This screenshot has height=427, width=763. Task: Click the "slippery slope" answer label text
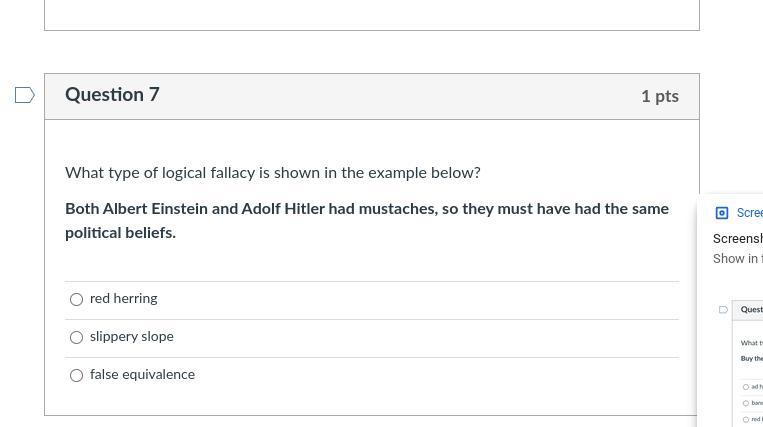click(131, 337)
